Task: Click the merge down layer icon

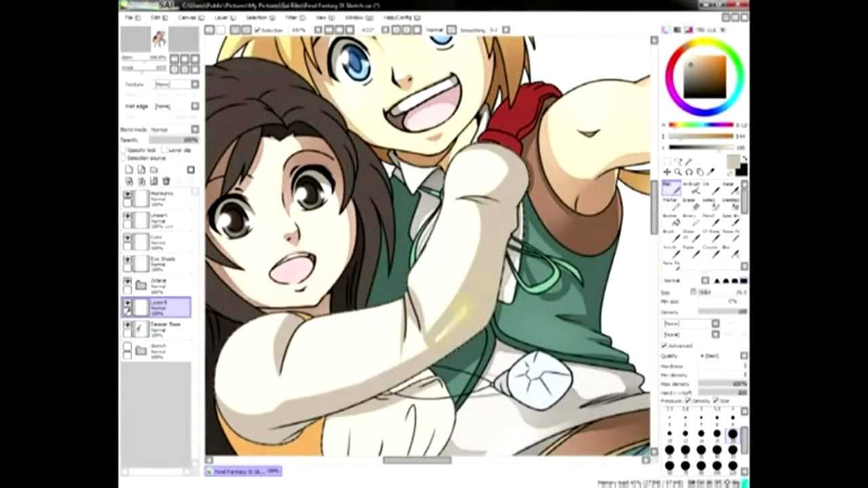Action: [141, 181]
